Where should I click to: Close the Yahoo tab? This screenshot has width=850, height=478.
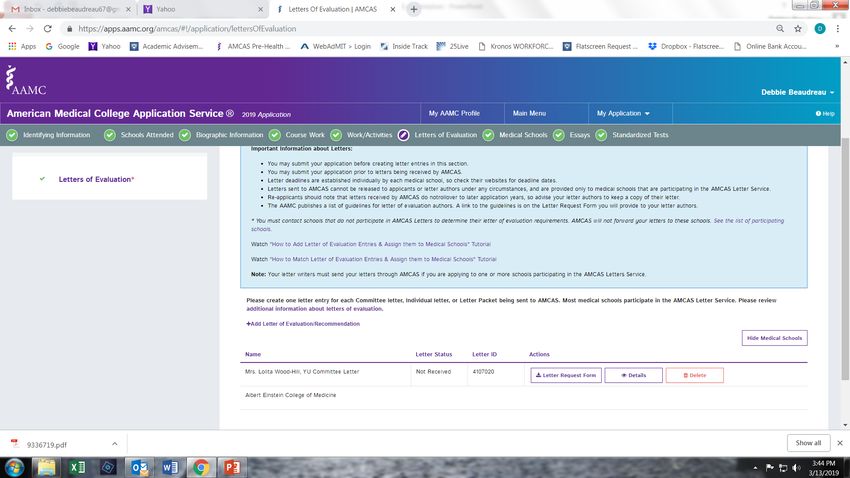(260, 9)
